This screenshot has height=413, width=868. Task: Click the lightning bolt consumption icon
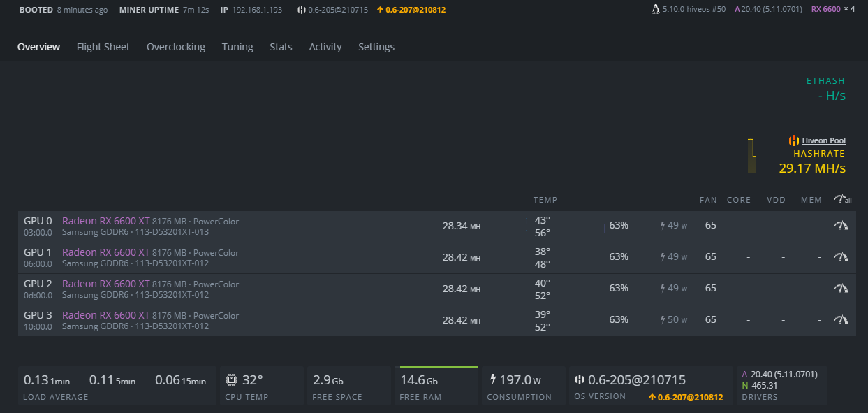point(494,379)
